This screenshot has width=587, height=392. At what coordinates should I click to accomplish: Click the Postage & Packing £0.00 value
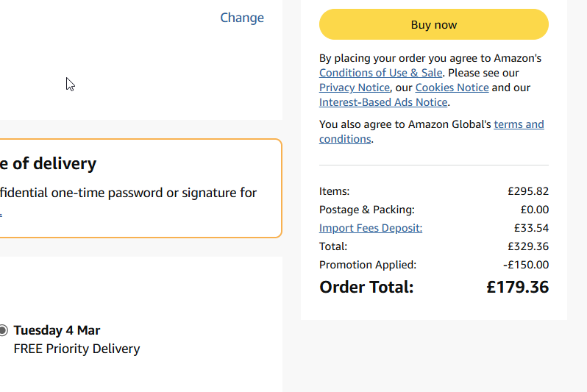coord(534,210)
